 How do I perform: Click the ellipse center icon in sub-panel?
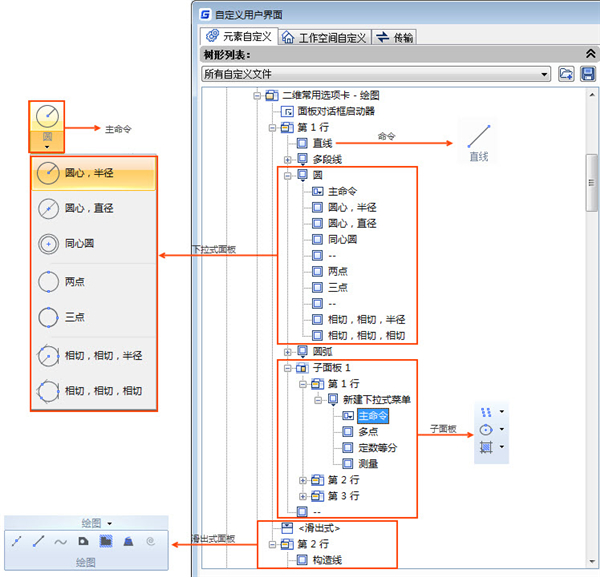(x=486, y=430)
